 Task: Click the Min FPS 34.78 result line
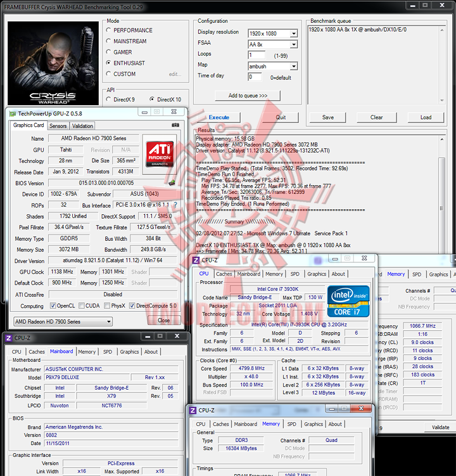click(x=266, y=186)
